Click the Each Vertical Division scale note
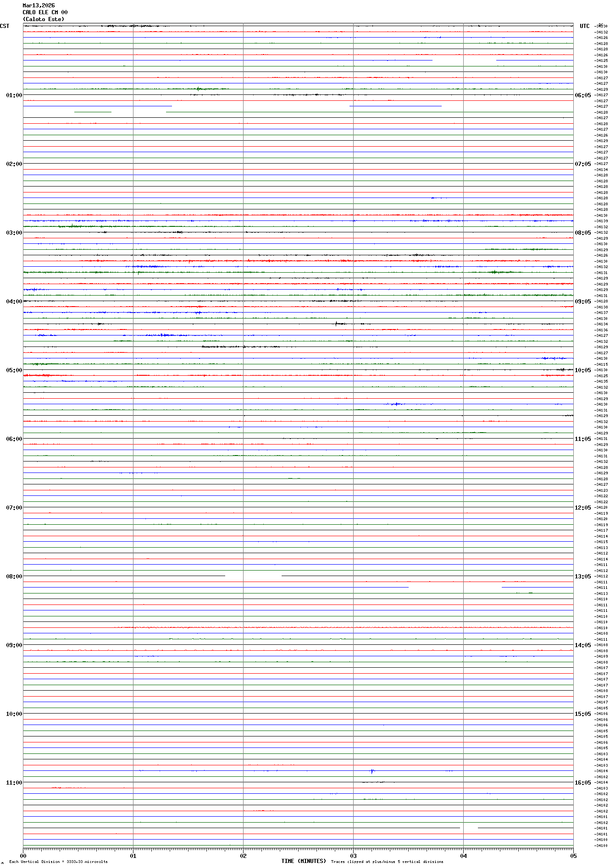This screenshot has height=868, width=610. pos(58,862)
